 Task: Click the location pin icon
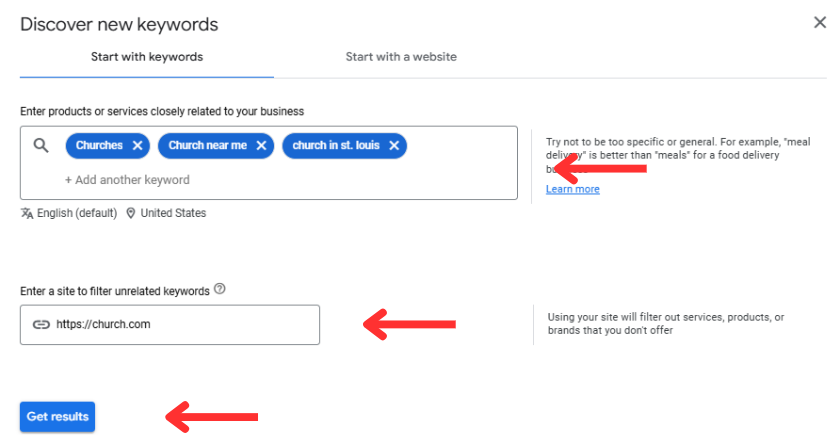pyautogui.click(x=131, y=213)
